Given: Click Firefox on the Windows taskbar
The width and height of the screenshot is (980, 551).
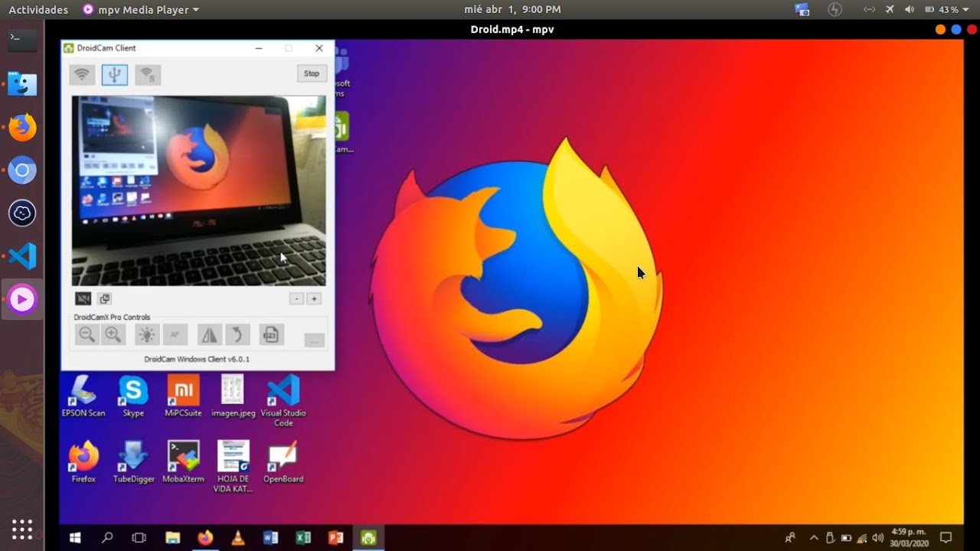Looking at the screenshot, I should coord(205,538).
